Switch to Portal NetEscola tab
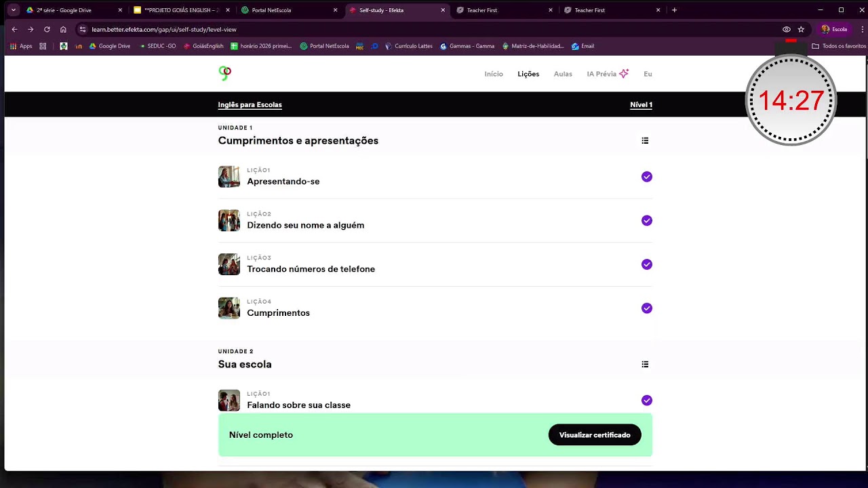The image size is (868, 488). (290, 10)
